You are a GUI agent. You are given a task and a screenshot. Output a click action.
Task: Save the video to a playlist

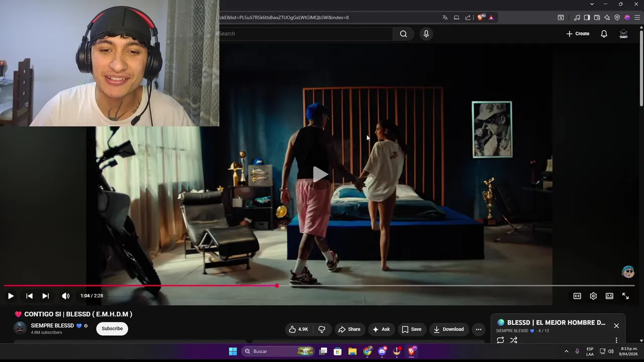pyautogui.click(x=411, y=329)
